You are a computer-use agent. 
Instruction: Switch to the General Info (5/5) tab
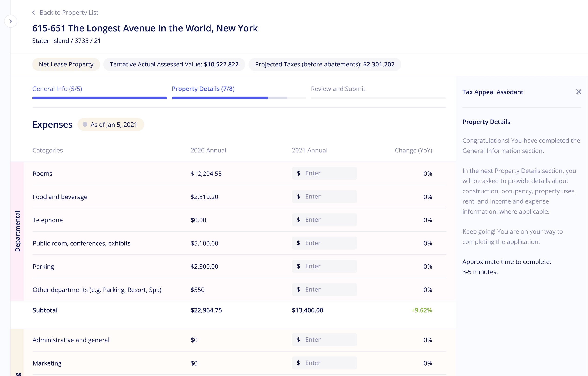57,89
